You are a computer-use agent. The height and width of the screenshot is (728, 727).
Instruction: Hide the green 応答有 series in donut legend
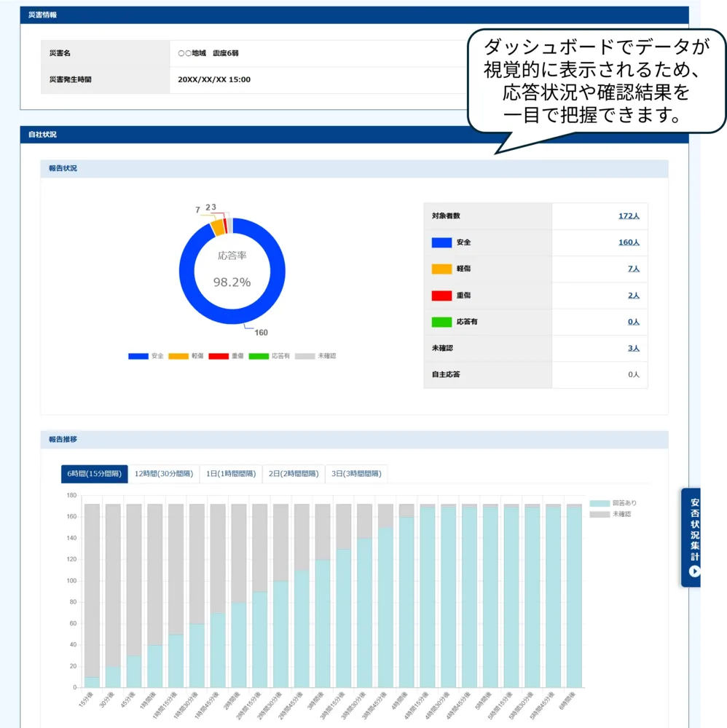(269, 356)
